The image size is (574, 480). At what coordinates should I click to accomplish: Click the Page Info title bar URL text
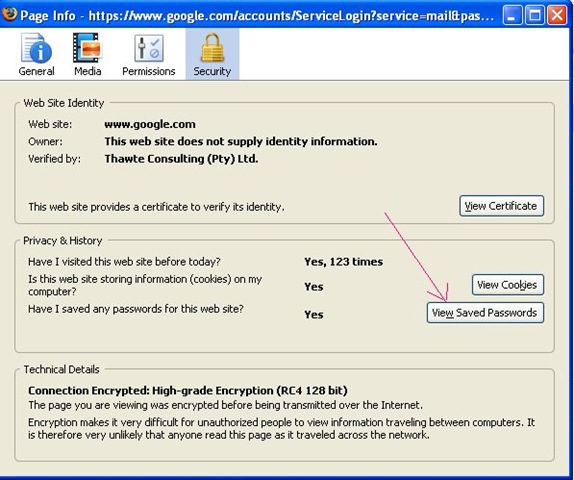(x=291, y=16)
